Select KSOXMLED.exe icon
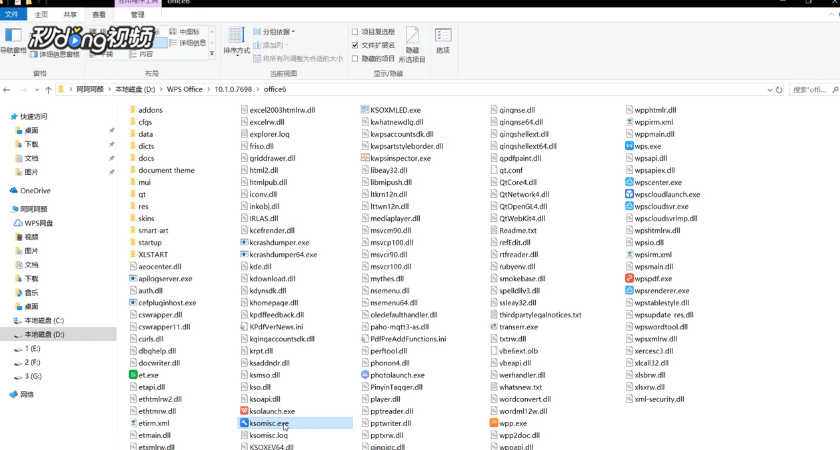The width and height of the screenshot is (840, 450). pyautogui.click(x=365, y=110)
